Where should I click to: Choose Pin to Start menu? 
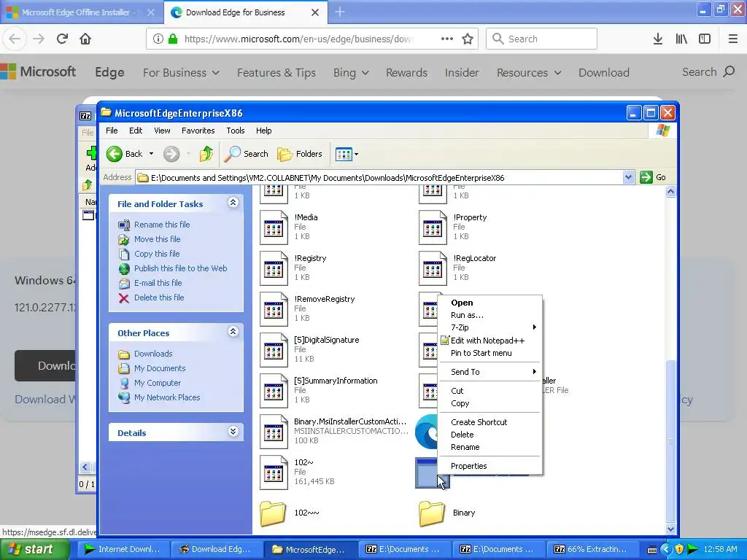point(489,354)
